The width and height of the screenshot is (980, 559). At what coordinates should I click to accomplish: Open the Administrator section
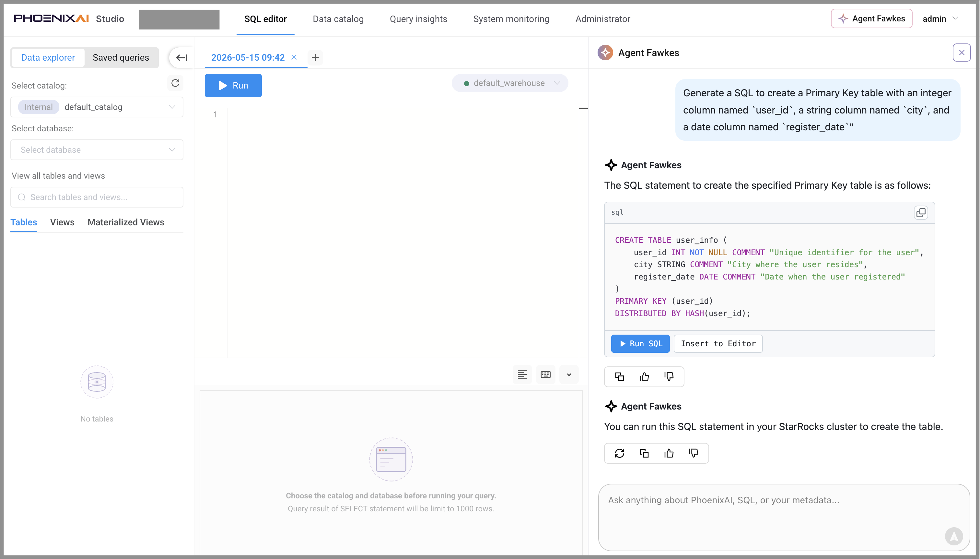click(602, 19)
